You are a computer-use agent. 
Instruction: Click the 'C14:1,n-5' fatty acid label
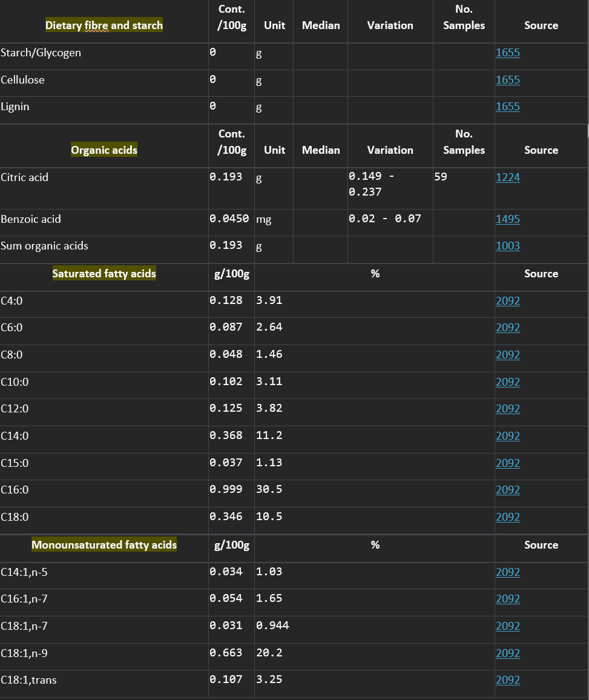[24, 572]
